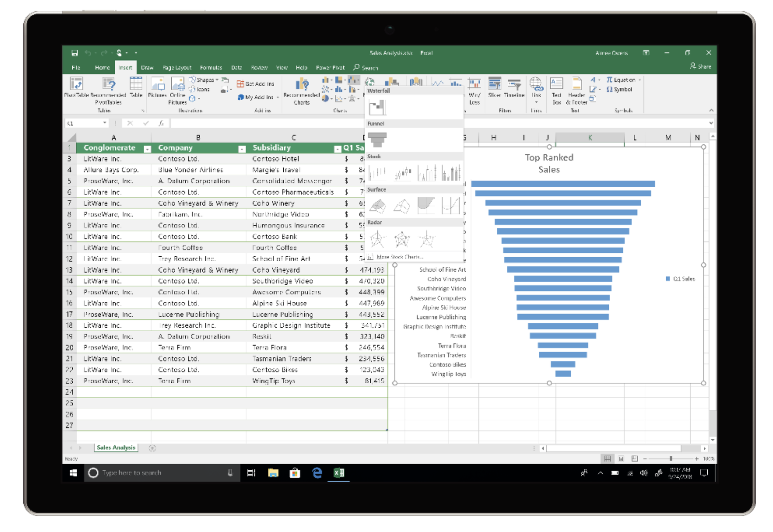This screenshot has height=532, width=773.
Task: Open the Conglomerate column filter
Action: click(147, 149)
